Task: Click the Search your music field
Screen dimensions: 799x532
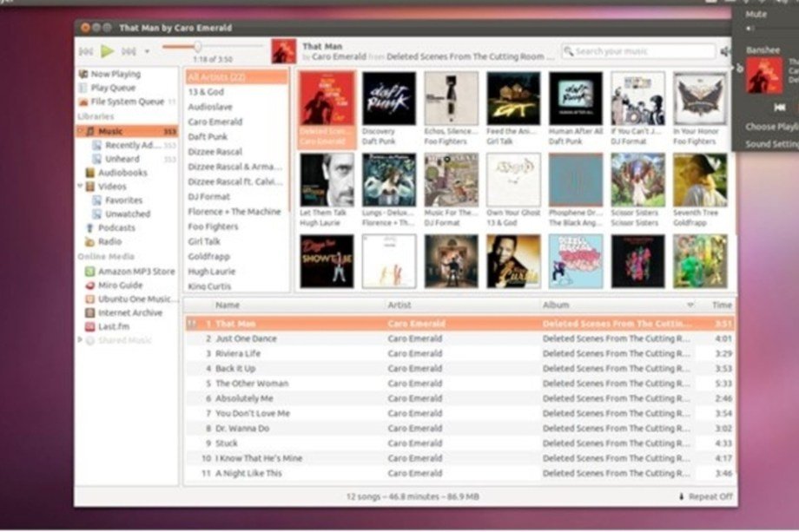Action: [x=639, y=51]
